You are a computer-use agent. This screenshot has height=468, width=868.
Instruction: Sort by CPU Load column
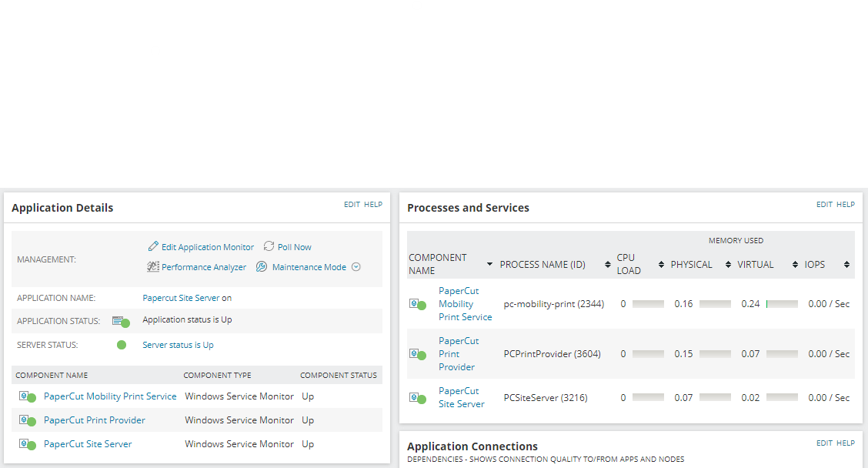(661, 265)
